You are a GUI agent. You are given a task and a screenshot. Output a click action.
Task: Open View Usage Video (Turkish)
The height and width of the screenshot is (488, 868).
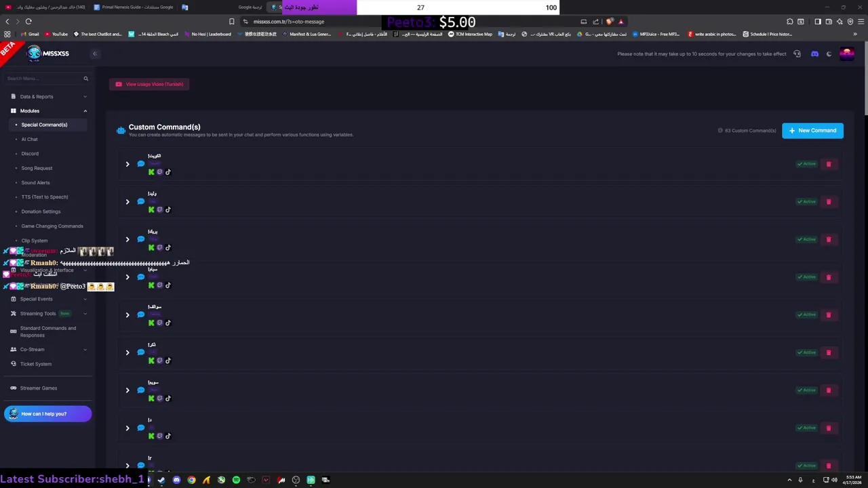(x=149, y=84)
